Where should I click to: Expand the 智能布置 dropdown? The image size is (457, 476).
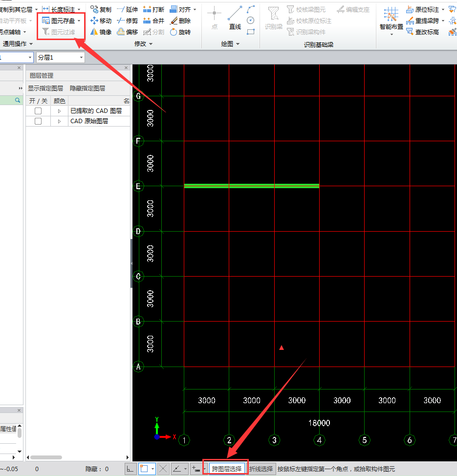(x=392, y=34)
